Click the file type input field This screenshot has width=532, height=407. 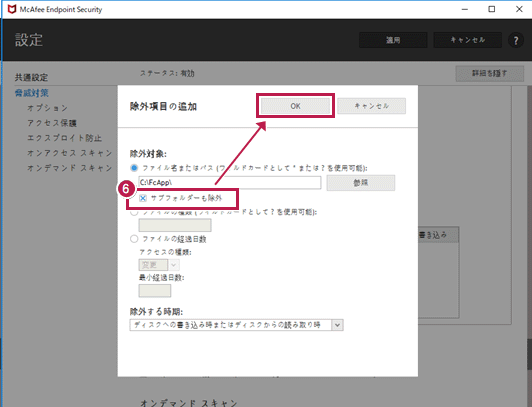click(175, 225)
